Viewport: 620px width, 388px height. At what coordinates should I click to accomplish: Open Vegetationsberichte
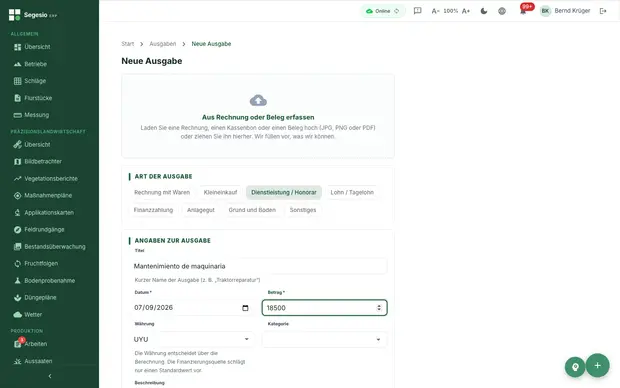[51, 178]
